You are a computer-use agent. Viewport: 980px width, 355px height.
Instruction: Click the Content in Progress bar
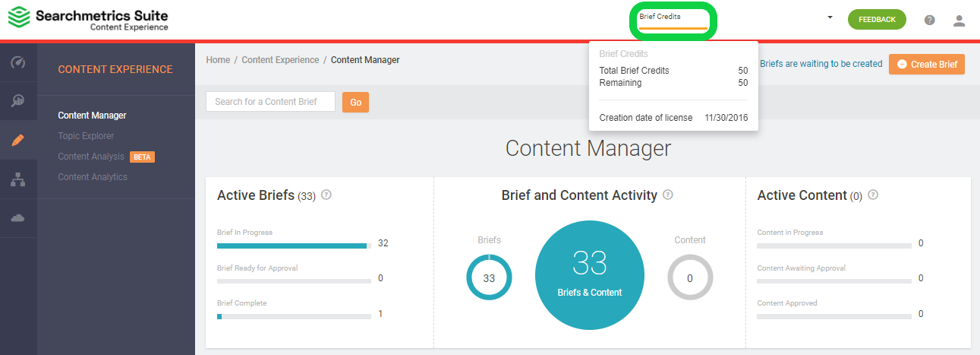coord(834,246)
